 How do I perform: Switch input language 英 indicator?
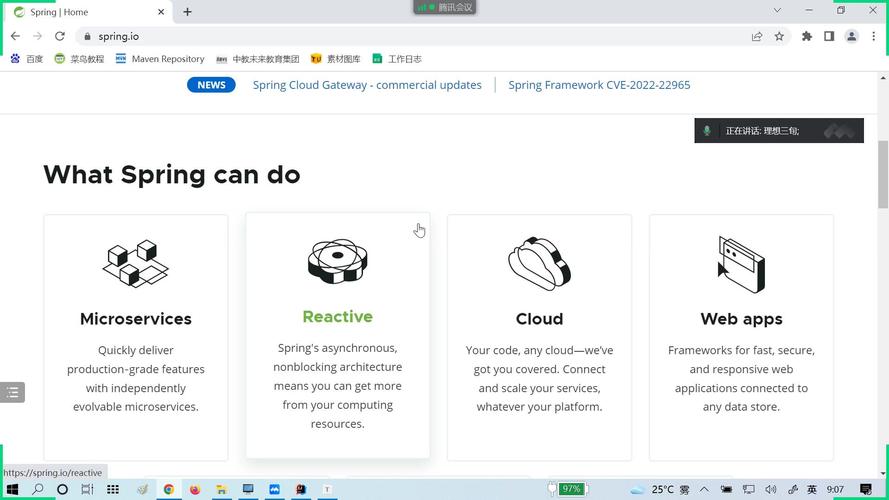click(812, 489)
